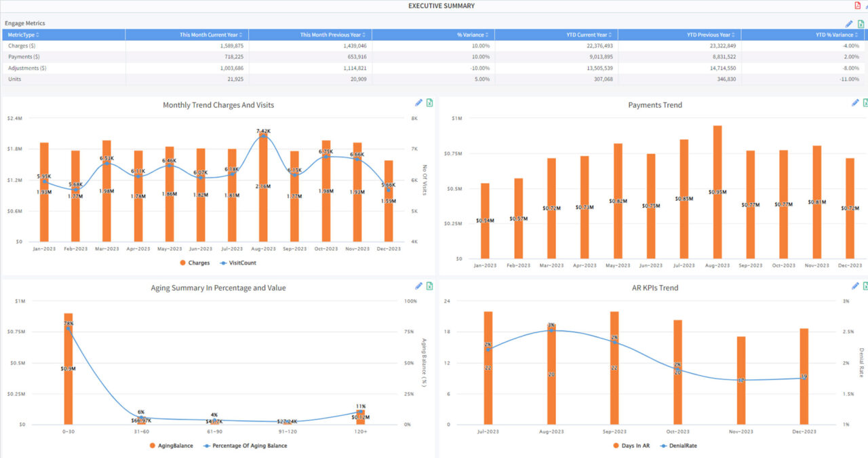Viewport: 868px width, 458px height.
Task: Sort by the % Variance column
Action: (473, 34)
